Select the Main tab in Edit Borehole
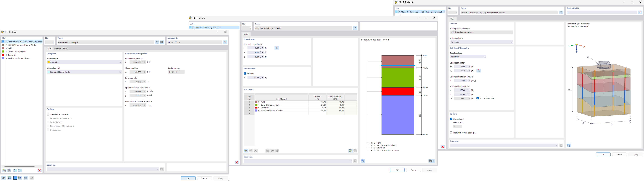 (x=246, y=34)
